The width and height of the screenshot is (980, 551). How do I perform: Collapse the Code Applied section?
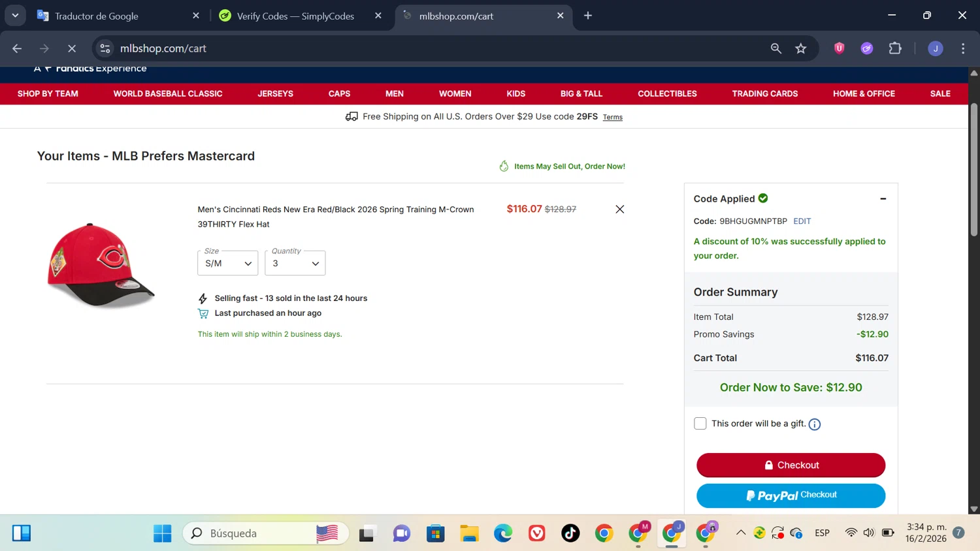click(883, 199)
